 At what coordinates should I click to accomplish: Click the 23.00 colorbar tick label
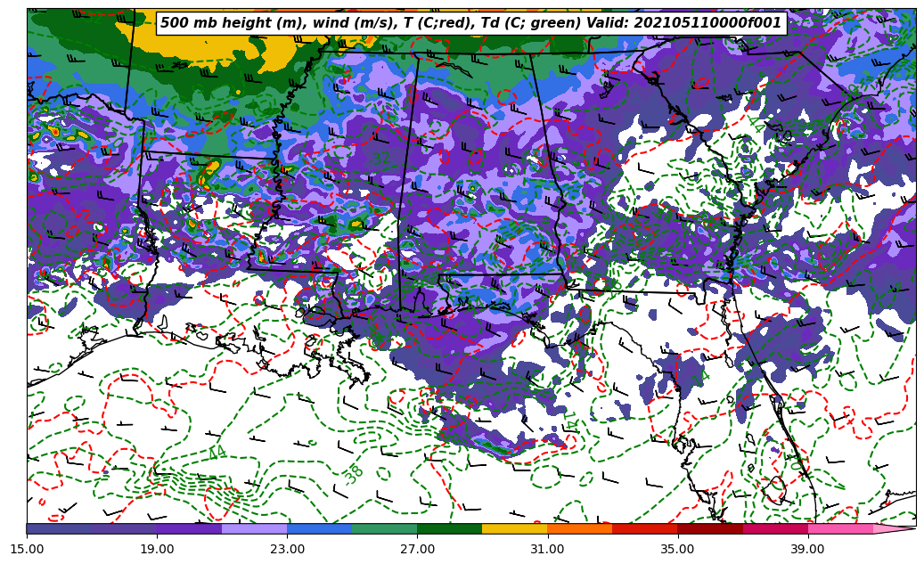pyautogui.click(x=287, y=549)
